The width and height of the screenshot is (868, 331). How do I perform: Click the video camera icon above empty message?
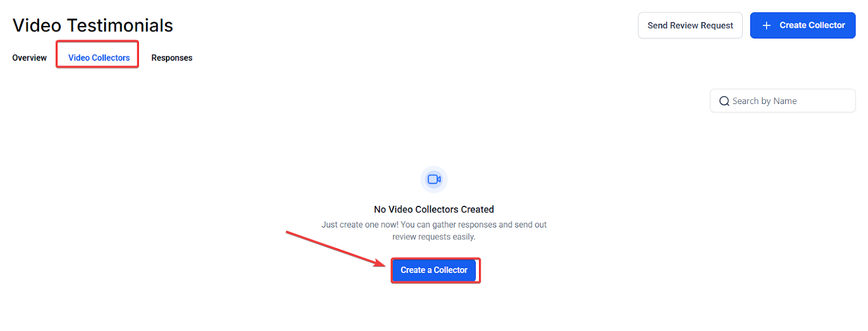[434, 179]
